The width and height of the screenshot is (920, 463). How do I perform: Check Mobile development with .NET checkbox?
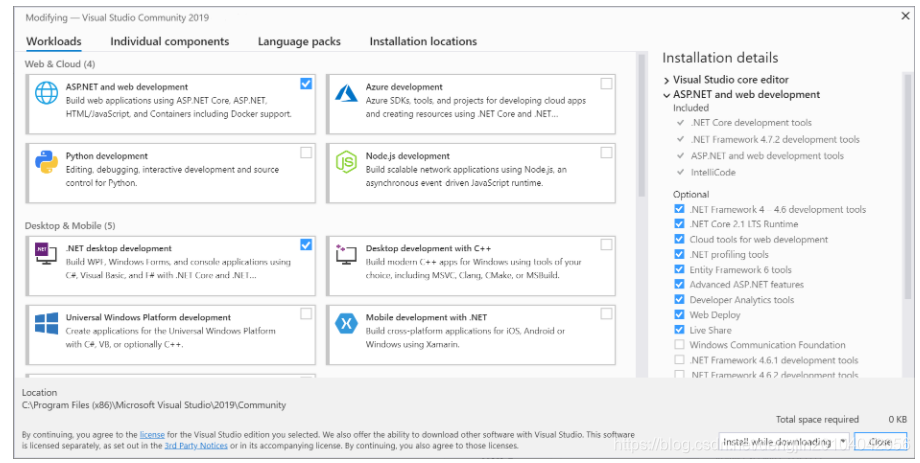tap(606, 314)
